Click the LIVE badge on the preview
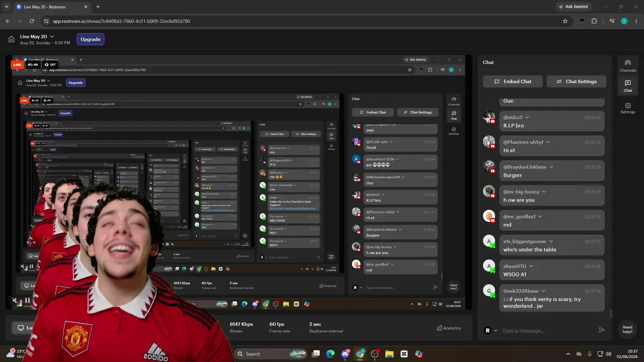Viewport: 644px width, 362px height. pos(17,65)
